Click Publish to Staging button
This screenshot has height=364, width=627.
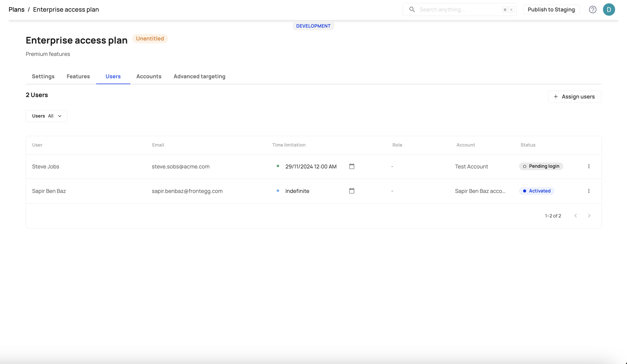click(551, 10)
